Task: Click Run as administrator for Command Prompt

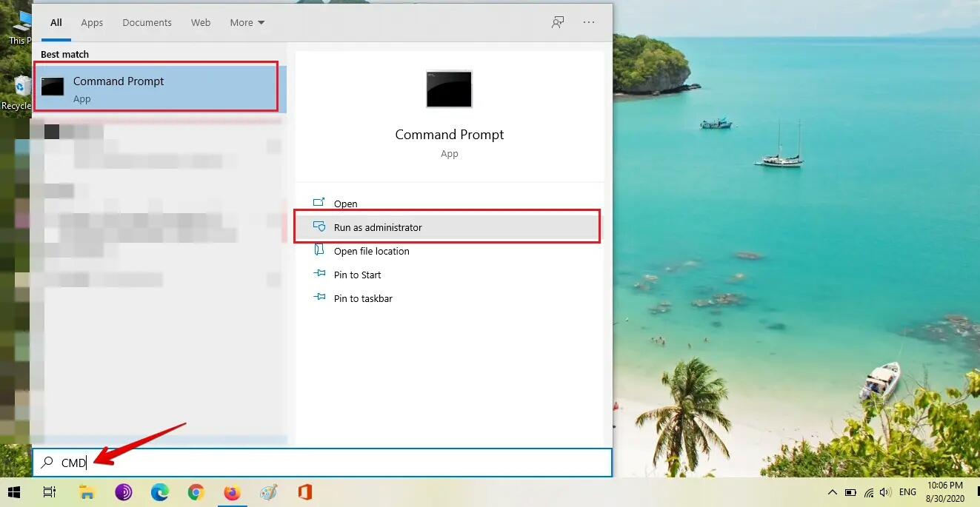Action: [377, 227]
